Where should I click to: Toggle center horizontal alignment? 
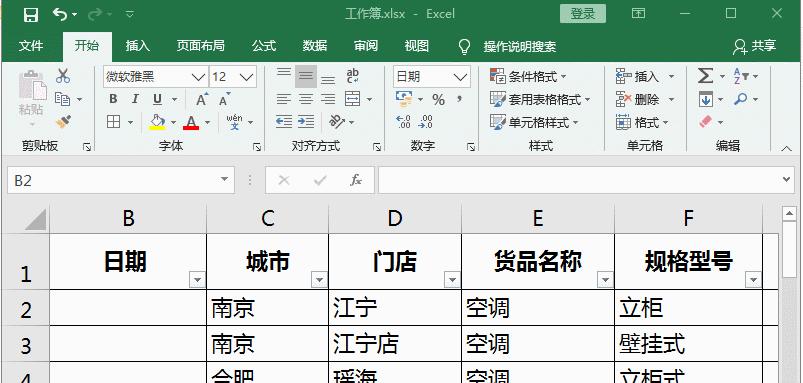click(x=306, y=99)
